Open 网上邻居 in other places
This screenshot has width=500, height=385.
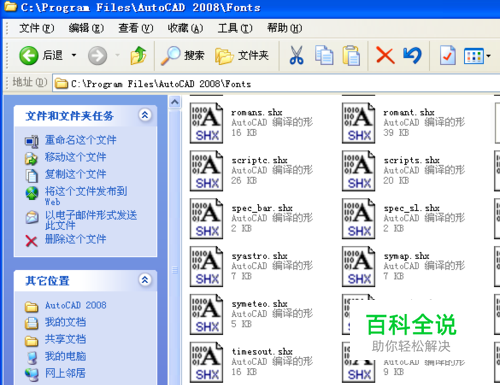(x=65, y=373)
